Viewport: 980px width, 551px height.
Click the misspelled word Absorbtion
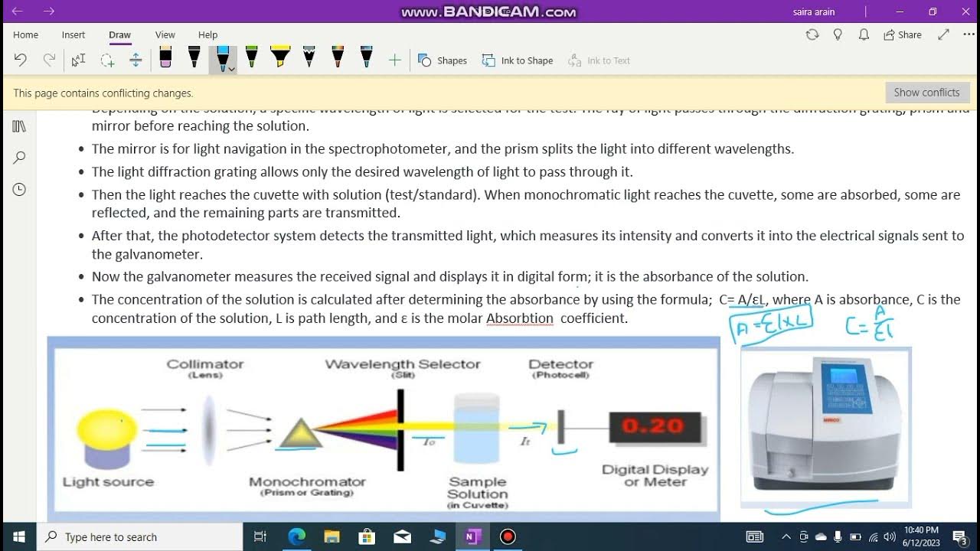(x=520, y=318)
